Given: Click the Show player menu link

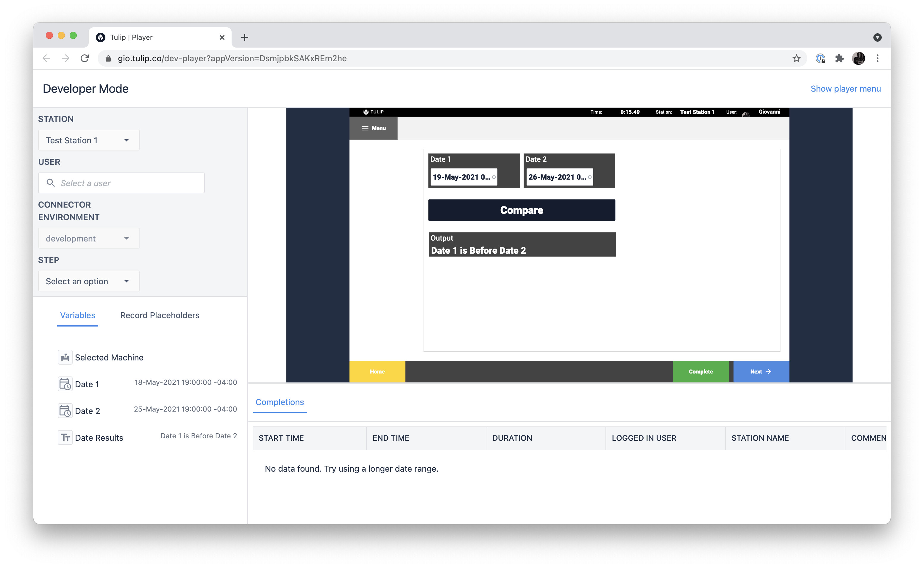Looking at the screenshot, I should tap(845, 89).
